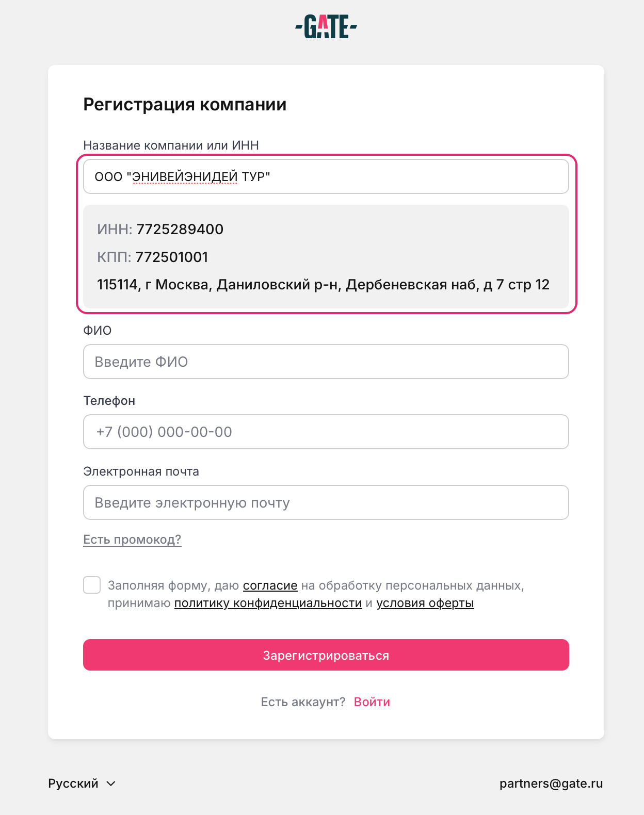Open the "условия оферты" link
The height and width of the screenshot is (815, 644).
[425, 604]
